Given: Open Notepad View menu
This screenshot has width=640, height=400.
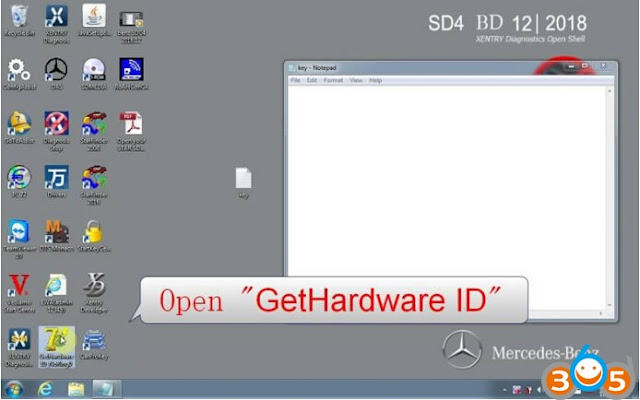Looking at the screenshot, I should [x=356, y=80].
